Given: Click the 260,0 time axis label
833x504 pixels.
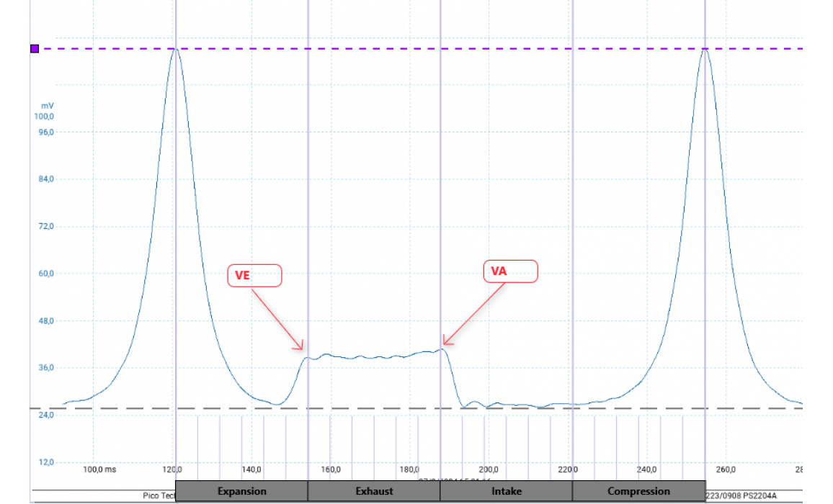Looking at the screenshot, I should (x=725, y=470).
